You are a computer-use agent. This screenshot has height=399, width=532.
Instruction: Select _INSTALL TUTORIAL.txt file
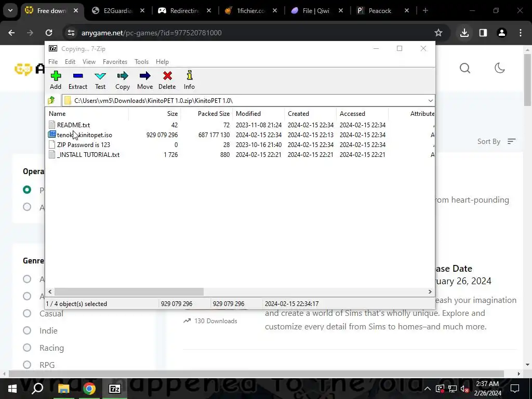tap(88, 154)
